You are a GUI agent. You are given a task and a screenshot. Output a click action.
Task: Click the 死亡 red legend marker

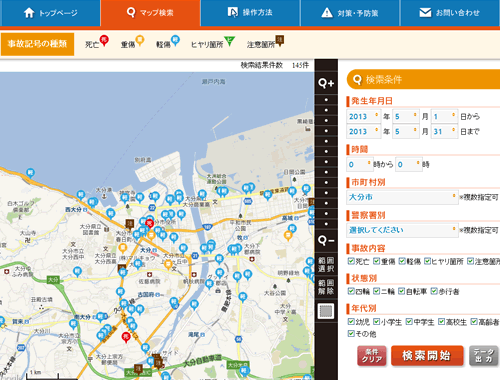[104, 41]
